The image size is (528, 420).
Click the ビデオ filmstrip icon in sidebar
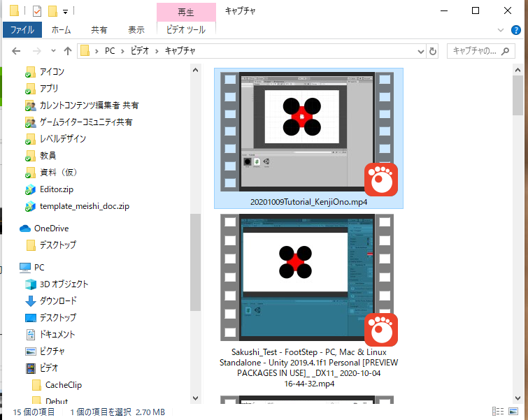click(x=31, y=368)
